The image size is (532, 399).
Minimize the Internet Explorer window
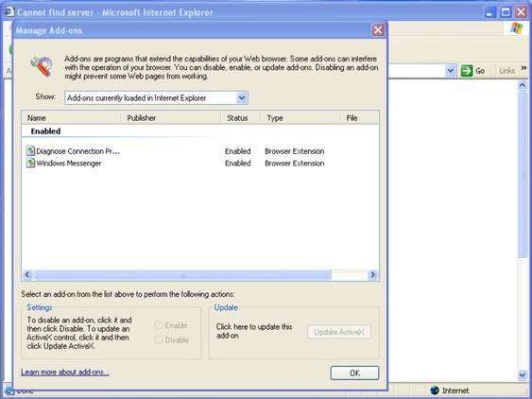coord(489,12)
